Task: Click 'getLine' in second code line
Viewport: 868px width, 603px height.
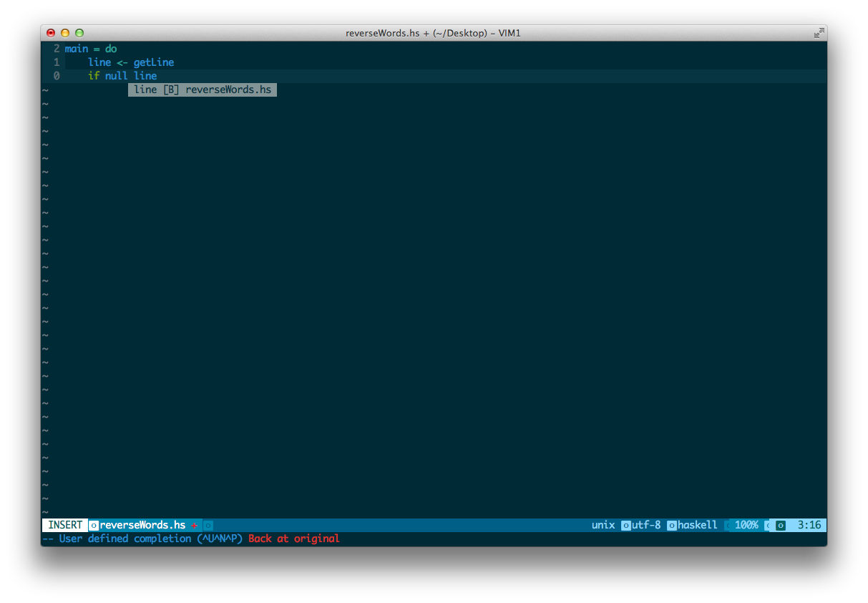Action: (x=154, y=62)
